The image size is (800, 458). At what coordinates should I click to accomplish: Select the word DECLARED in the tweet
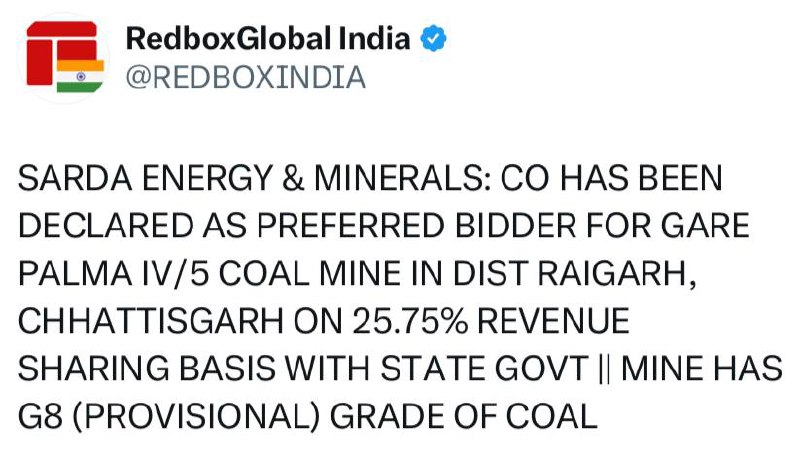click(x=106, y=225)
